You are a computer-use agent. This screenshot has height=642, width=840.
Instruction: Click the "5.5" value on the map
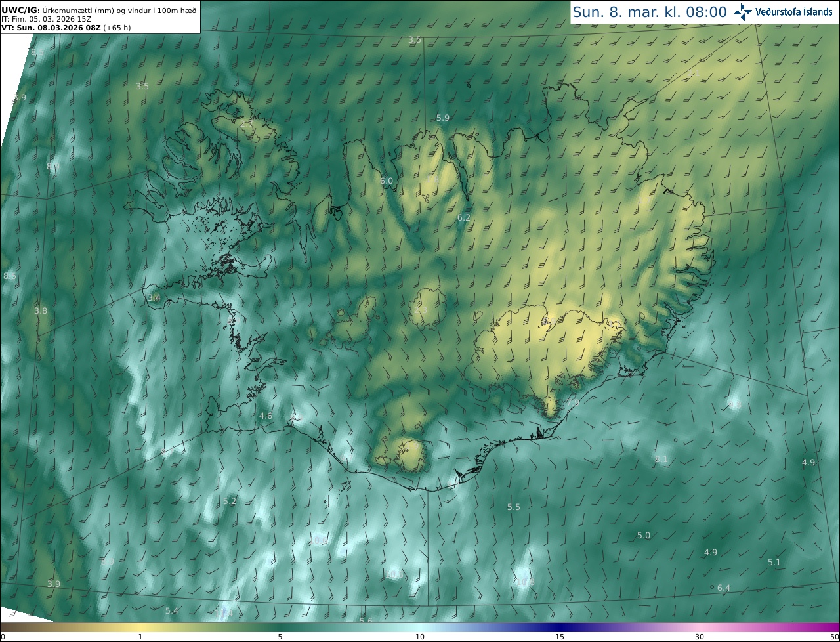point(514,507)
